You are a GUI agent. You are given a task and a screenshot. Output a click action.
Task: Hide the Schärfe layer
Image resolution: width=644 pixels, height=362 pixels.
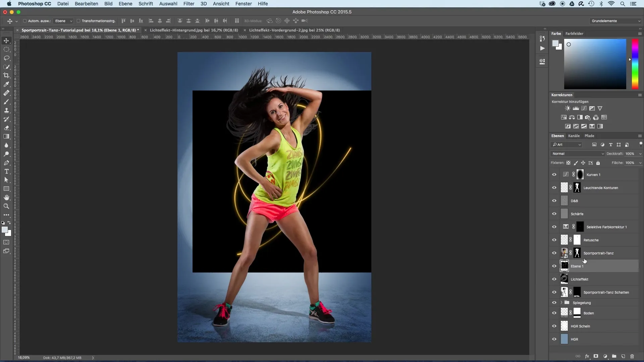pos(554,214)
